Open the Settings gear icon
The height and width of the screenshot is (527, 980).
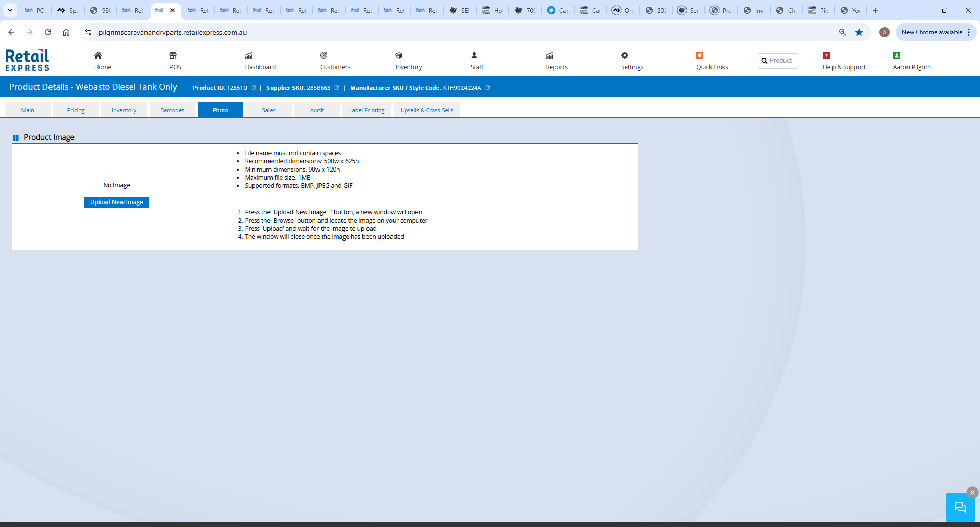click(x=625, y=55)
